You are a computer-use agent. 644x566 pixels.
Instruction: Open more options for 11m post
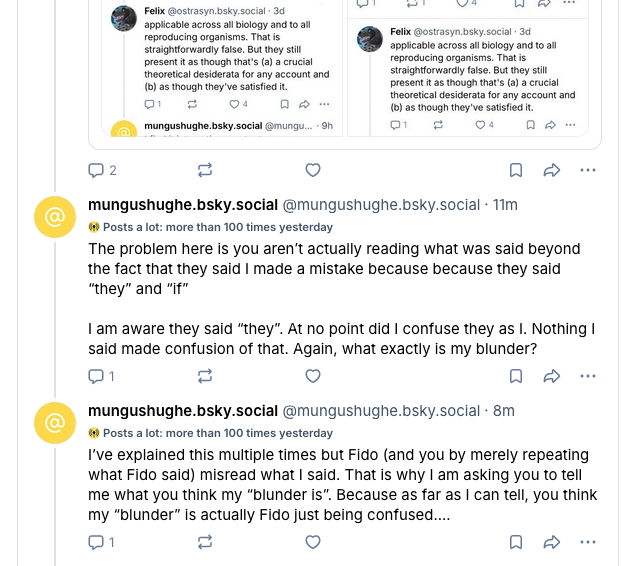(x=587, y=376)
